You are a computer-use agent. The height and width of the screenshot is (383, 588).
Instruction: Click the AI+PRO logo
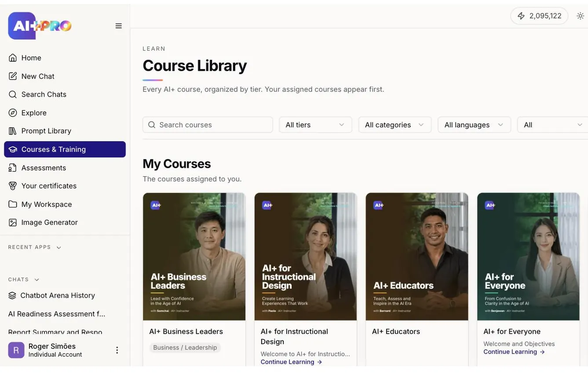40,26
